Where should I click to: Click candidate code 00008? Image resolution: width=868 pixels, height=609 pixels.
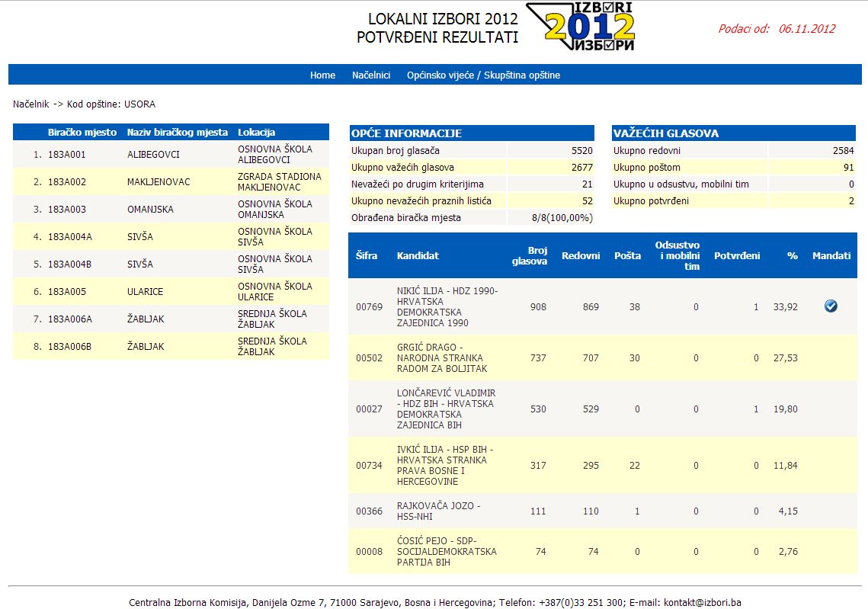[370, 551]
